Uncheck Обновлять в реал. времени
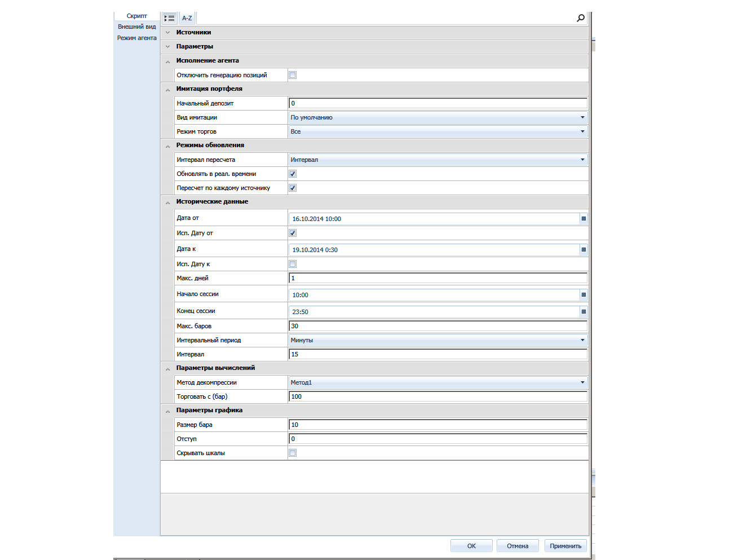 (x=293, y=174)
